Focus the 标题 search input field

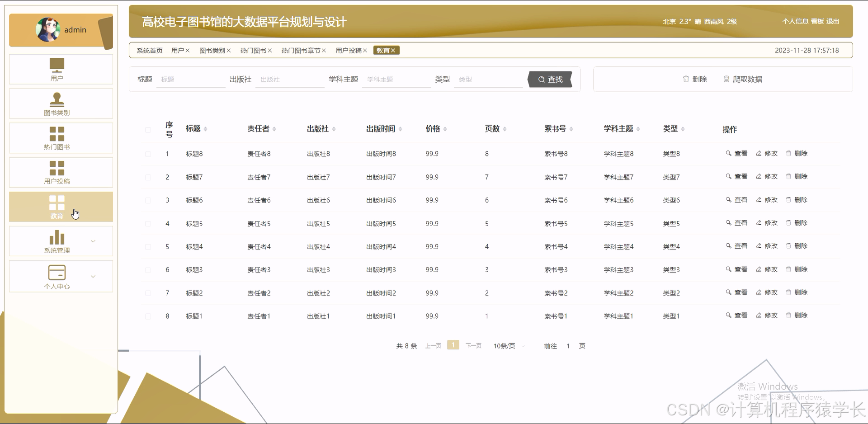(191, 80)
